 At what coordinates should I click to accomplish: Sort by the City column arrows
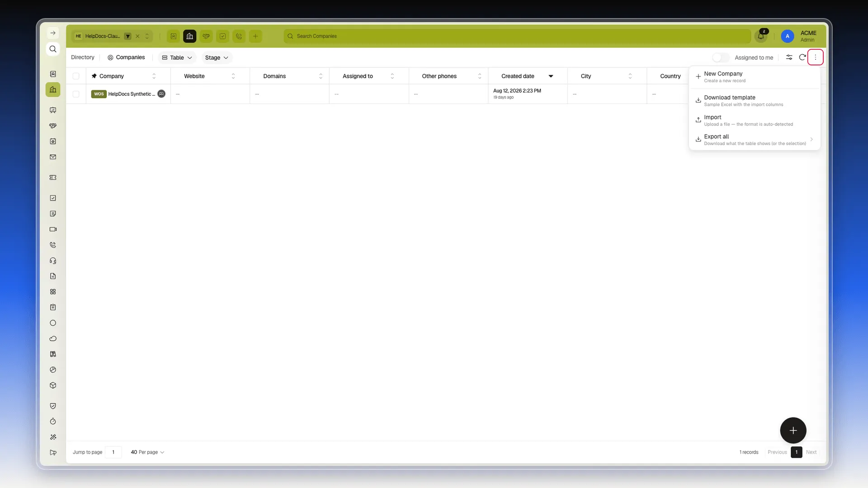(x=630, y=76)
